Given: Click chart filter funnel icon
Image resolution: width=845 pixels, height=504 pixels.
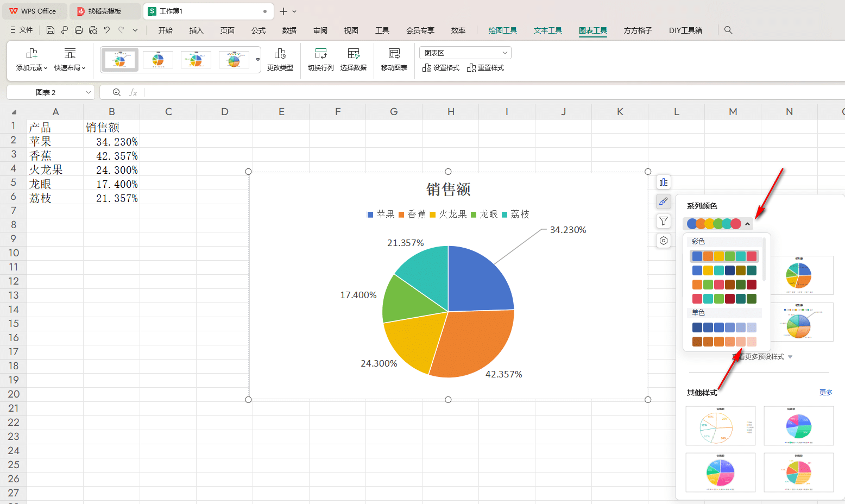Looking at the screenshot, I should pos(664,221).
